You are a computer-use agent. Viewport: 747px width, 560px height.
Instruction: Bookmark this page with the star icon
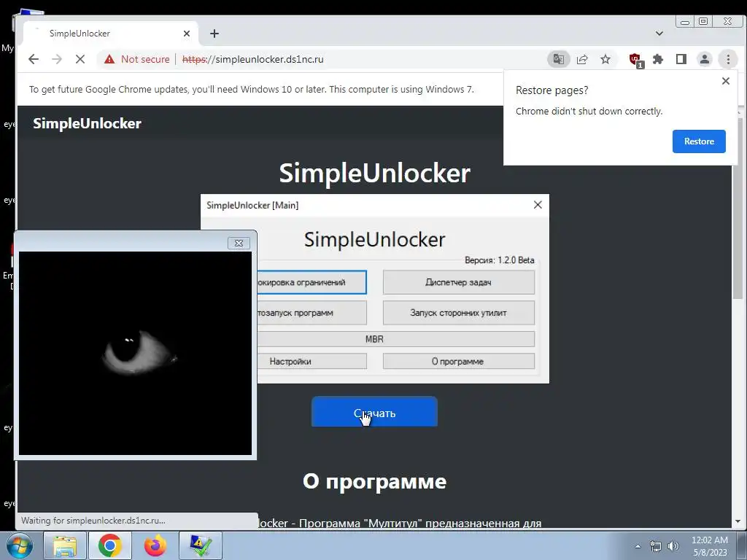tap(605, 59)
